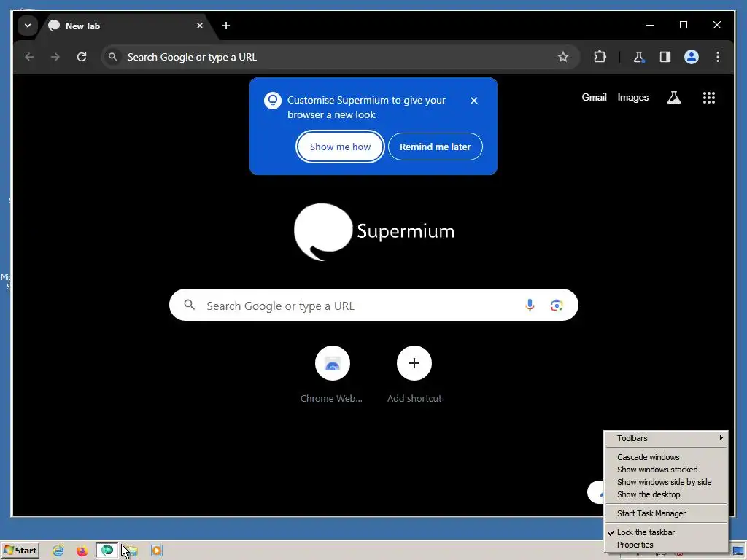Viewport: 747px width, 560px height.
Task: Open the three-dot browser menu
Action: click(x=718, y=57)
